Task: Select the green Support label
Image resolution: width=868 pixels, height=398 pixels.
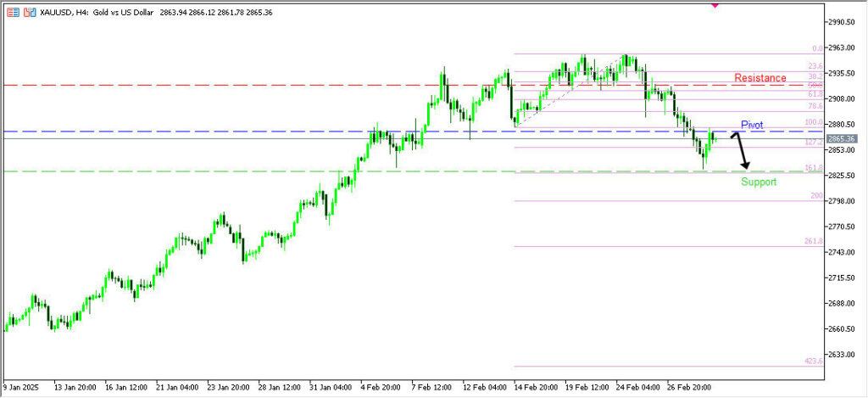Action: pos(758,182)
